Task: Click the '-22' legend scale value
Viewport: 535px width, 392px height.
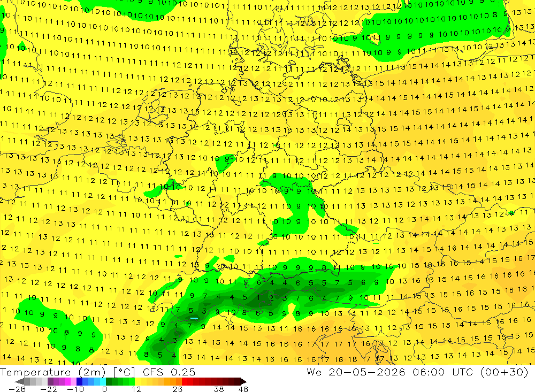Action: point(49,389)
